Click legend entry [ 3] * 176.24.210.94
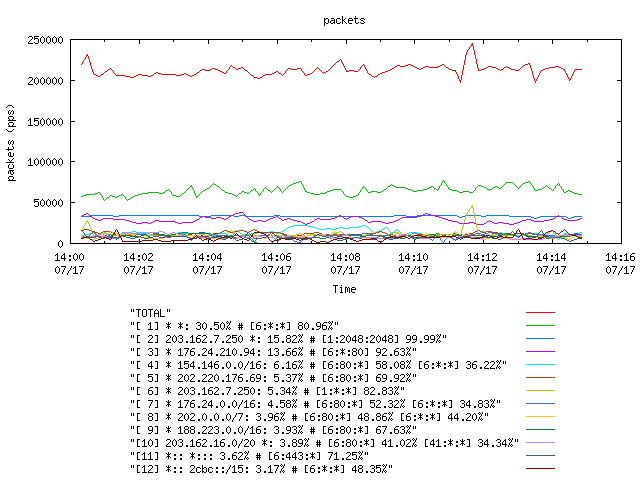Viewport: 640px width, 480px height. [273, 352]
